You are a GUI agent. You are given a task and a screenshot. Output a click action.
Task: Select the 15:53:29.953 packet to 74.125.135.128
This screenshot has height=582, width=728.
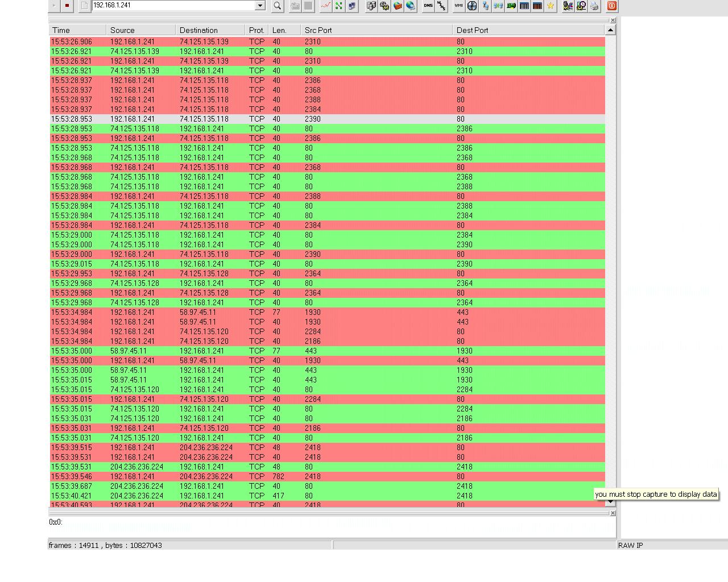tap(327, 273)
